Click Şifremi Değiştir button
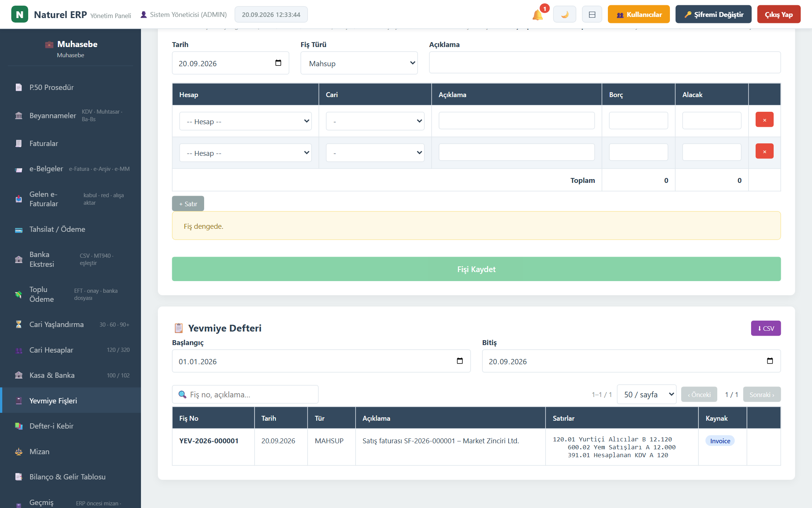 coord(714,14)
